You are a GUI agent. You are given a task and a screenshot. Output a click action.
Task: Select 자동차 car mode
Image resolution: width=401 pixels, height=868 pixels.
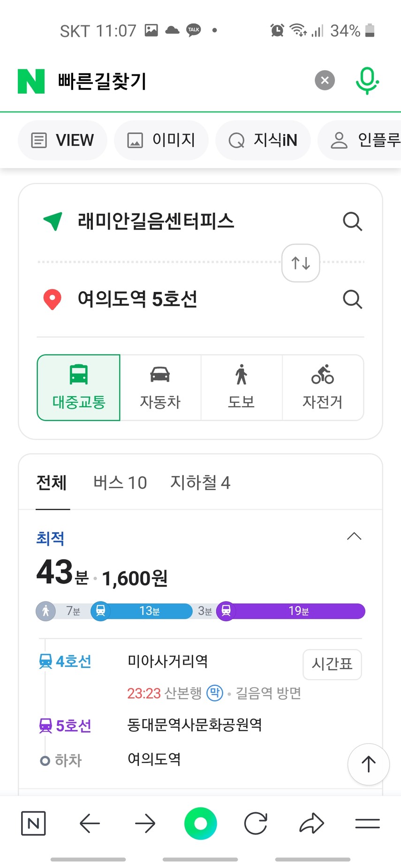point(160,387)
